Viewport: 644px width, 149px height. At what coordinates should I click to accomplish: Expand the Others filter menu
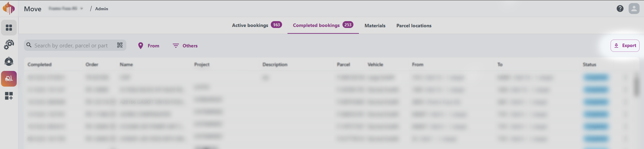(x=185, y=46)
